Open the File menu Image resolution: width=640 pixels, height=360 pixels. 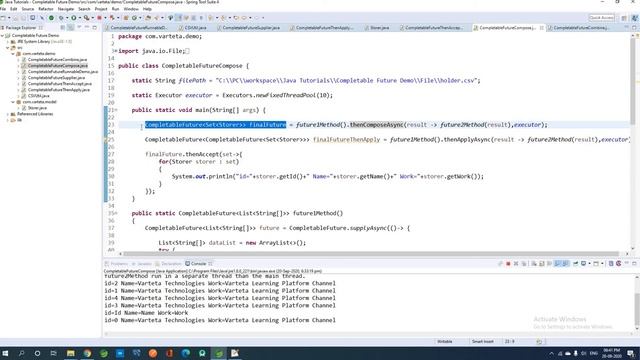click(x=3, y=9)
